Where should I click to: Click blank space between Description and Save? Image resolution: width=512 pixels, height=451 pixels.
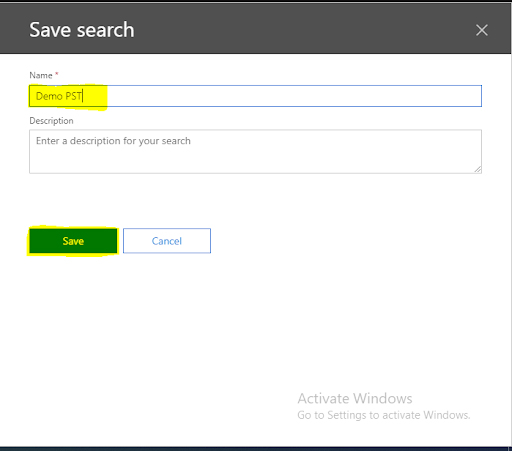click(255, 201)
